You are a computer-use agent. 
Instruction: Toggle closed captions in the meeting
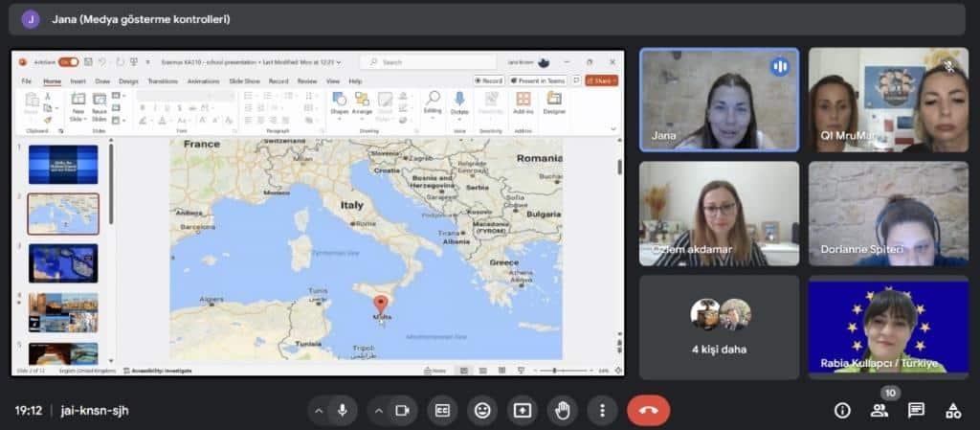pyautogui.click(x=442, y=410)
